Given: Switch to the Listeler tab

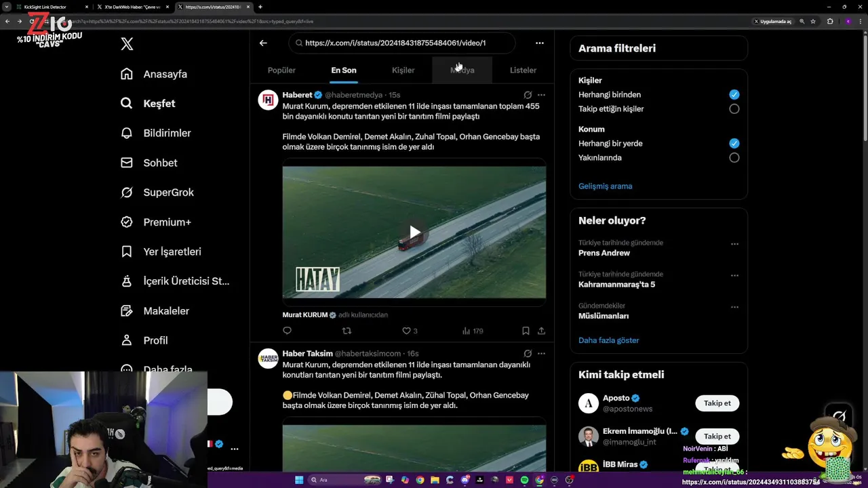Looking at the screenshot, I should [523, 70].
